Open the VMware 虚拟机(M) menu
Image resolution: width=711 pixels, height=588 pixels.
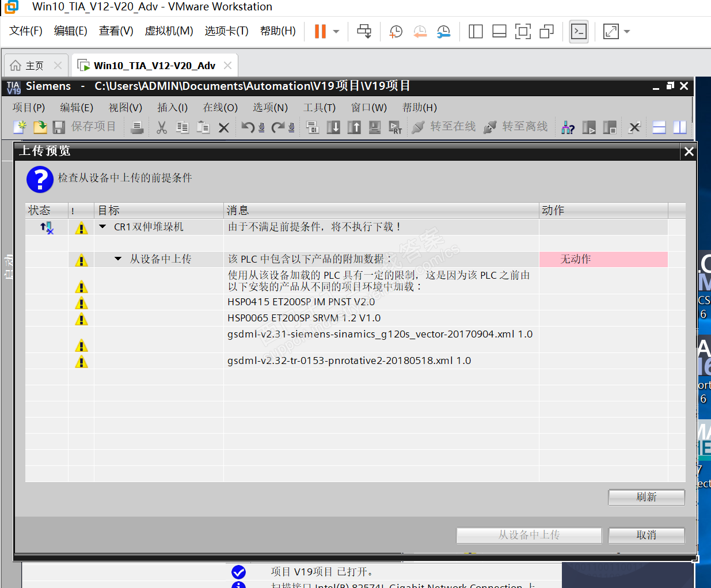click(x=169, y=31)
